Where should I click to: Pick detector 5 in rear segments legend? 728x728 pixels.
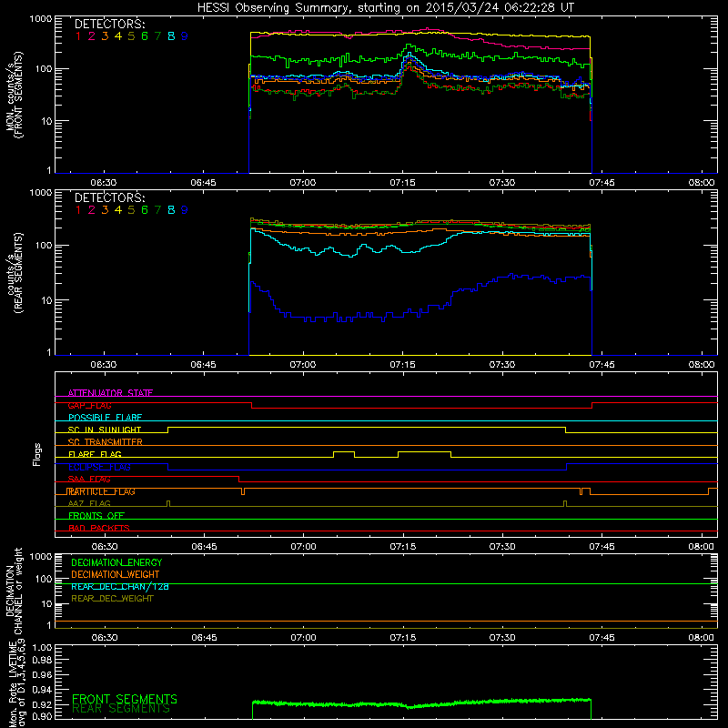[x=131, y=210]
